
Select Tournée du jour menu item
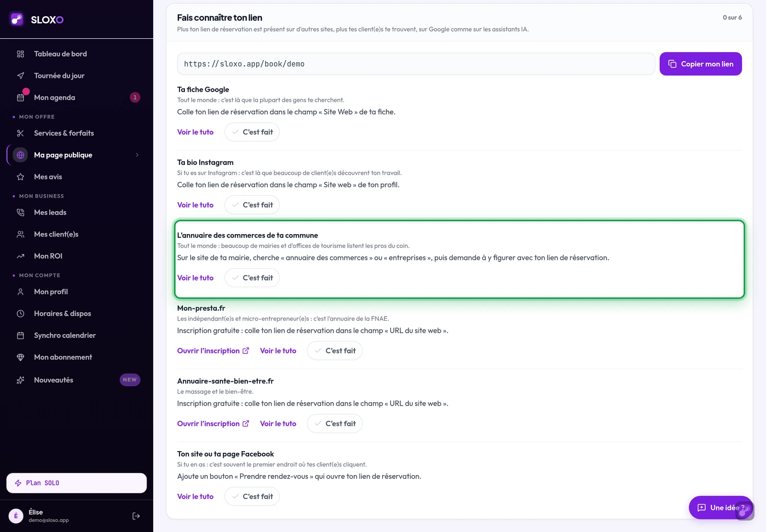[x=77, y=76]
